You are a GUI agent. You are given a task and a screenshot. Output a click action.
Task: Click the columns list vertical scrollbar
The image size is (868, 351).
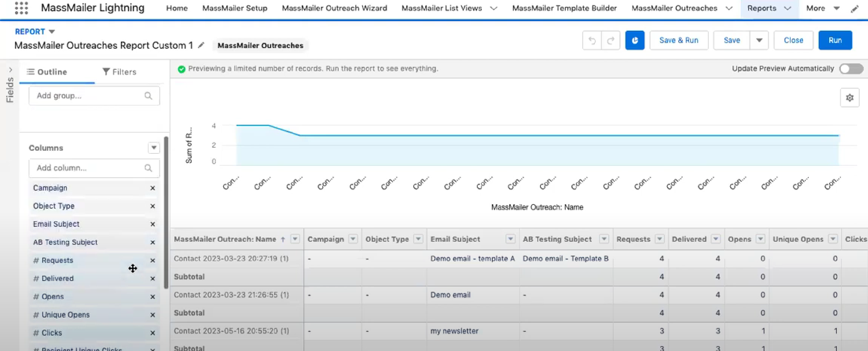pyautogui.click(x=166, y=212)
